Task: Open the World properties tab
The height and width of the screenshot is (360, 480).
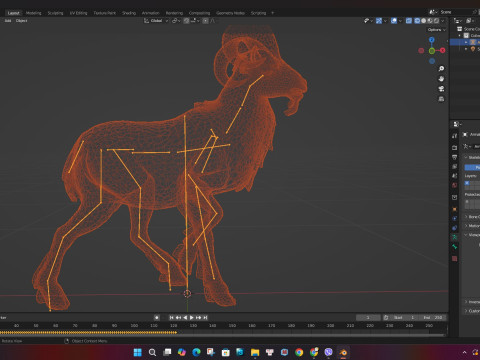Action: 455,185
